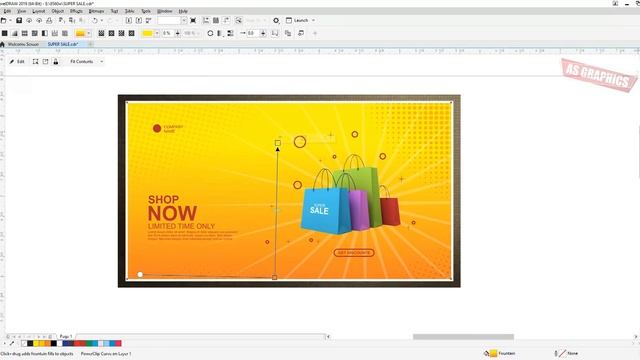Click the cloud upload icon next to Save
640x360 pixels.
coord(29,20)
